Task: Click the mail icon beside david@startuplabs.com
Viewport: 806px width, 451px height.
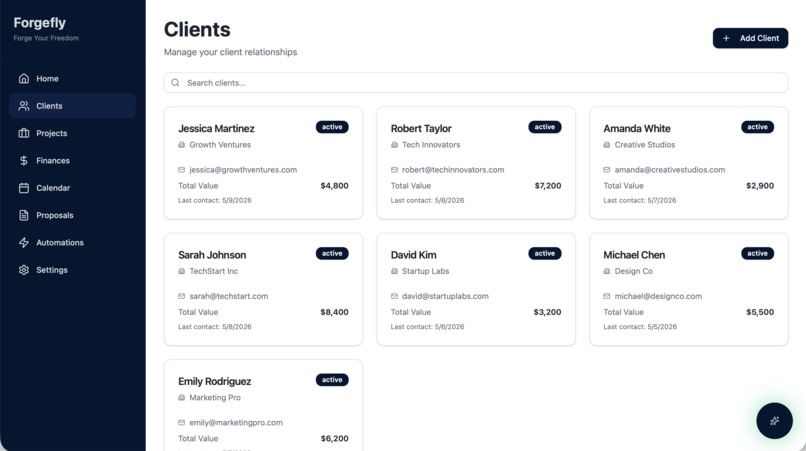Action: pos(394,296)
